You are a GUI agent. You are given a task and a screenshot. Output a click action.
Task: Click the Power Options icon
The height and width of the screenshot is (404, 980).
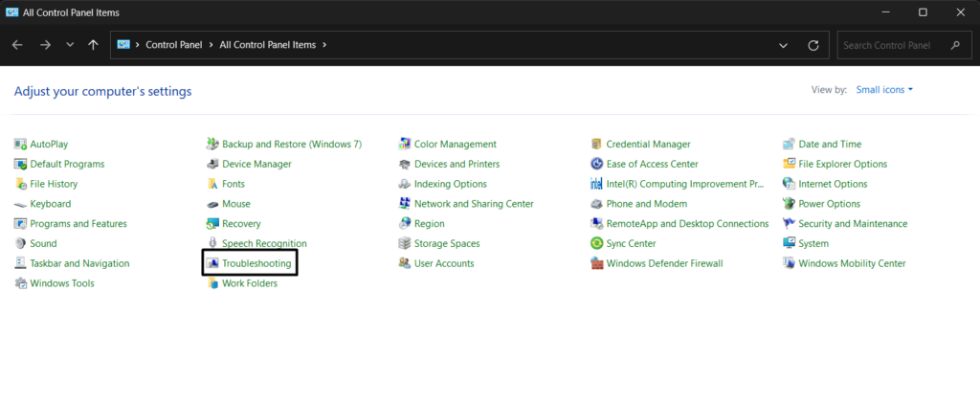click(790, 204)
